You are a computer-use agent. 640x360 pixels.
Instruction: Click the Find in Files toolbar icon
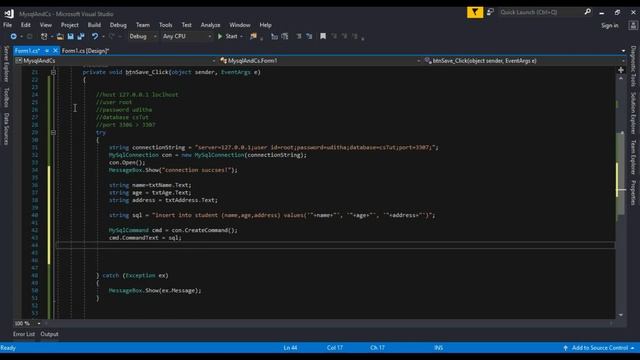(x=253, y=36)
